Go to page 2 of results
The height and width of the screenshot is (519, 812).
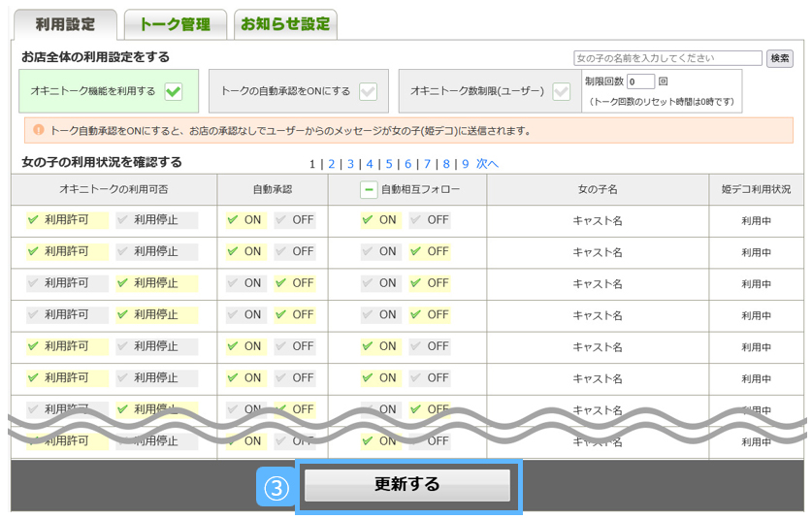(331, 164)
